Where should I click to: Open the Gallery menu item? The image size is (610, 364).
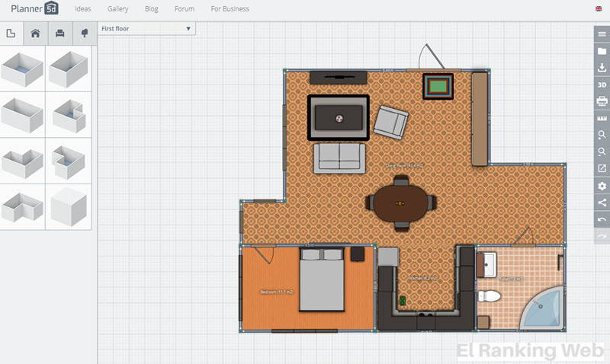click(x=118, y=9)
